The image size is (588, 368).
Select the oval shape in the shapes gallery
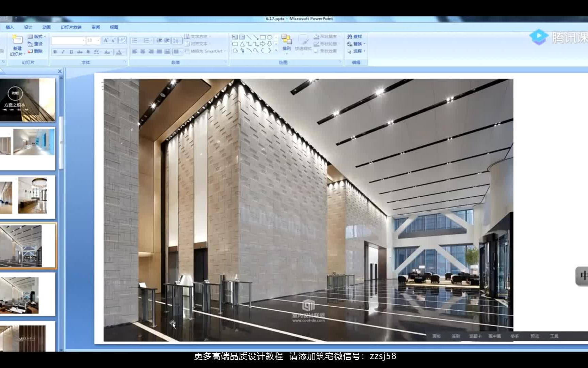pyautogui.click(x=270, y=38)
